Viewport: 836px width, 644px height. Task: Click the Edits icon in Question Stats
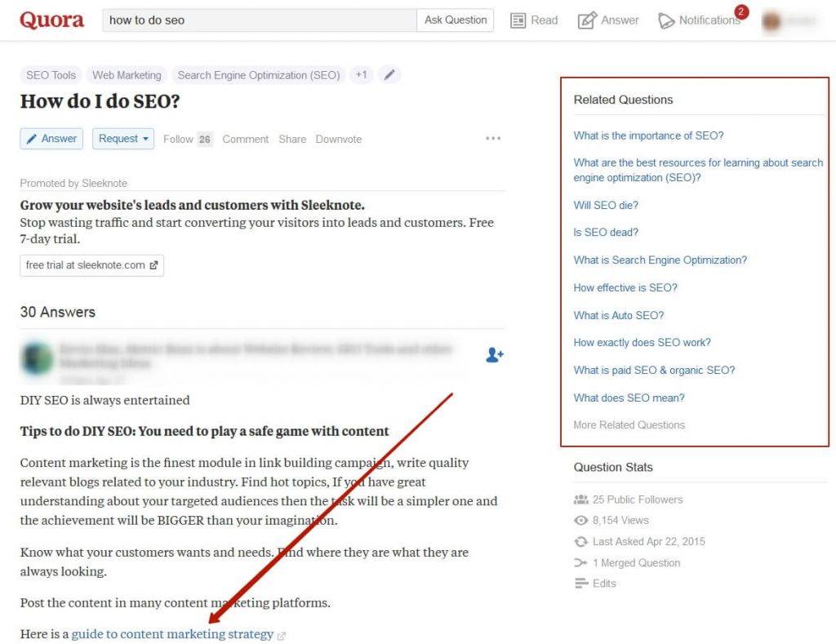click(580, 583)
